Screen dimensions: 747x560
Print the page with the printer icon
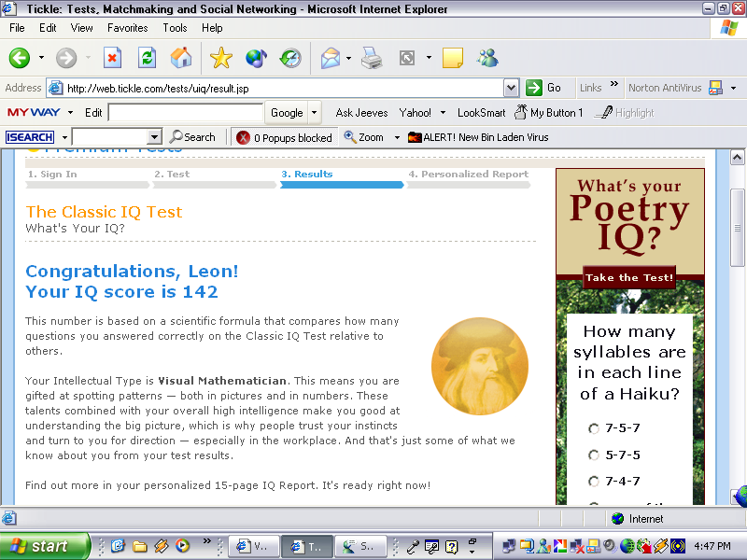pos(372,58)
